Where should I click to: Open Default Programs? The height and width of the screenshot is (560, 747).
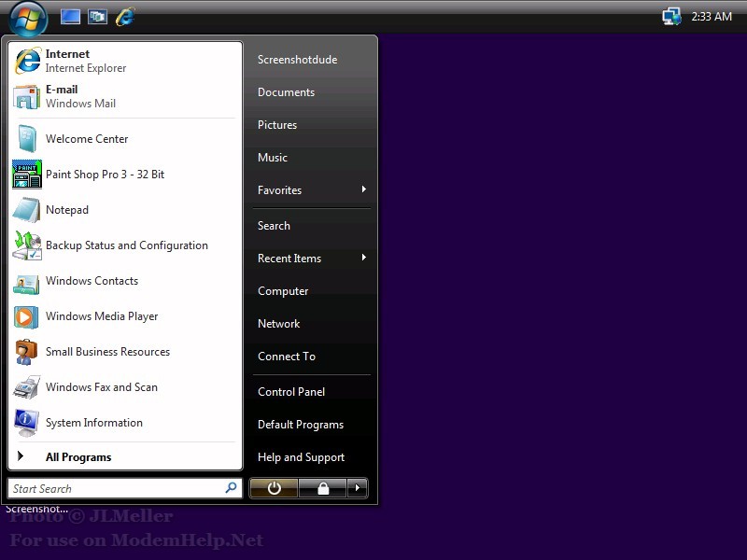click(x=301, y=425)
